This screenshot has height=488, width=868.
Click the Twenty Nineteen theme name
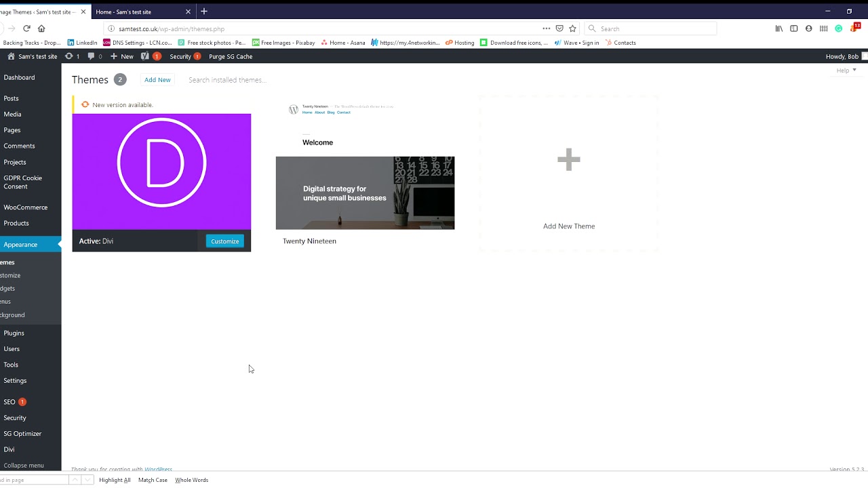tap(309, 241)
